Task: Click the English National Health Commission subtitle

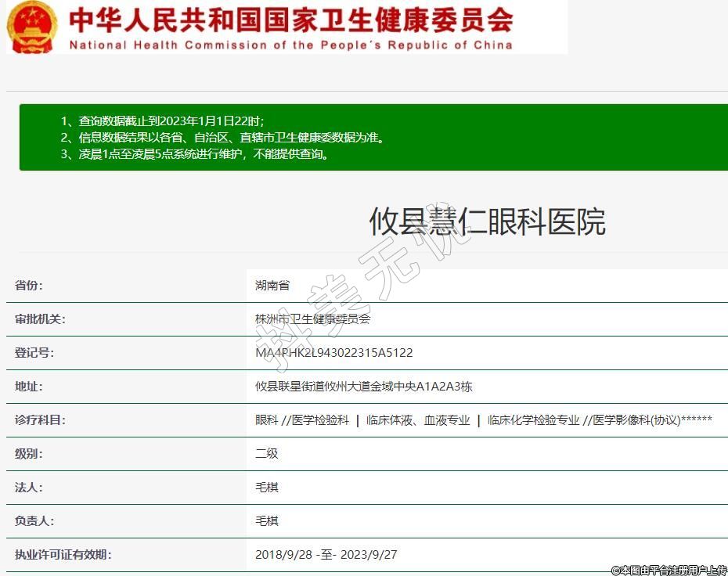Action: click(x=290, y=45)
